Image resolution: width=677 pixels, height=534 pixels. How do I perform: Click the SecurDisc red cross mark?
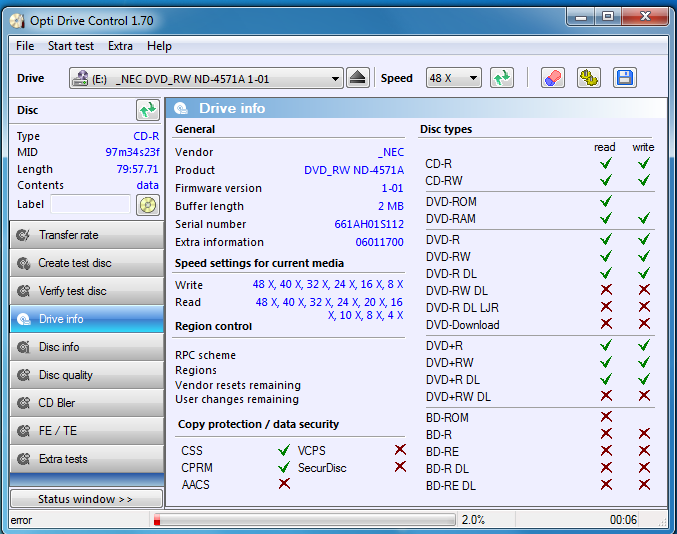400,467
